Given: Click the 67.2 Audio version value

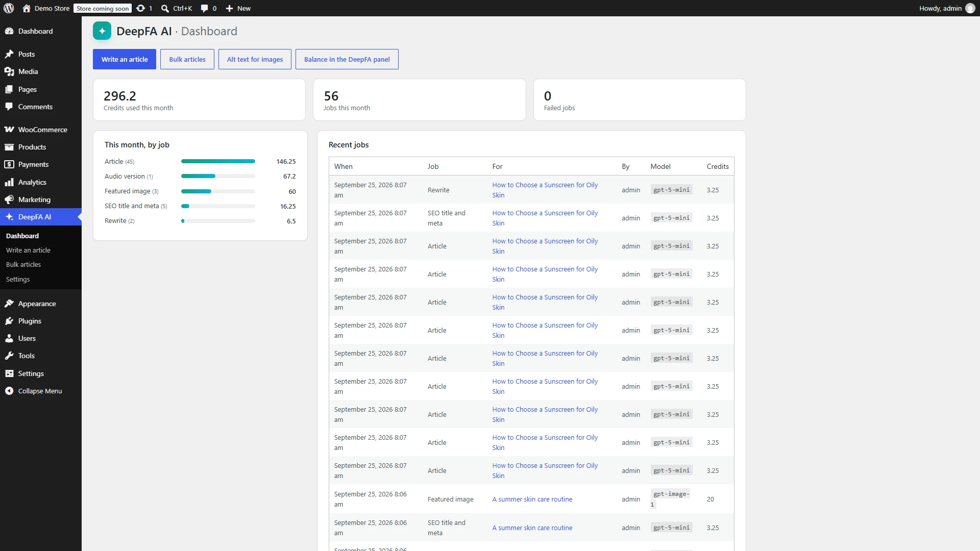Looking at the screenshot, I should (x=289, y=176).
